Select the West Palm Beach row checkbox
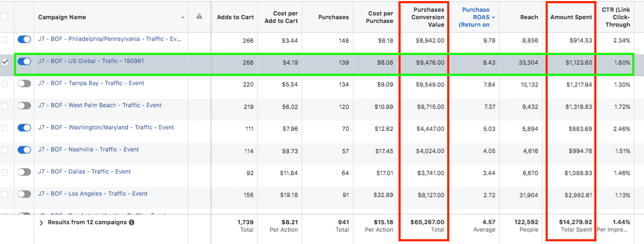 [5, 106]
